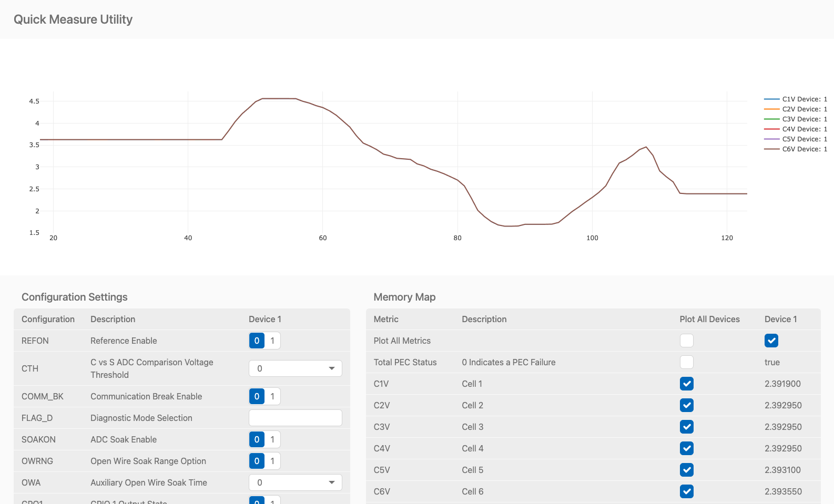Set COMM_BK Communication Break to 1

[272, 396]
